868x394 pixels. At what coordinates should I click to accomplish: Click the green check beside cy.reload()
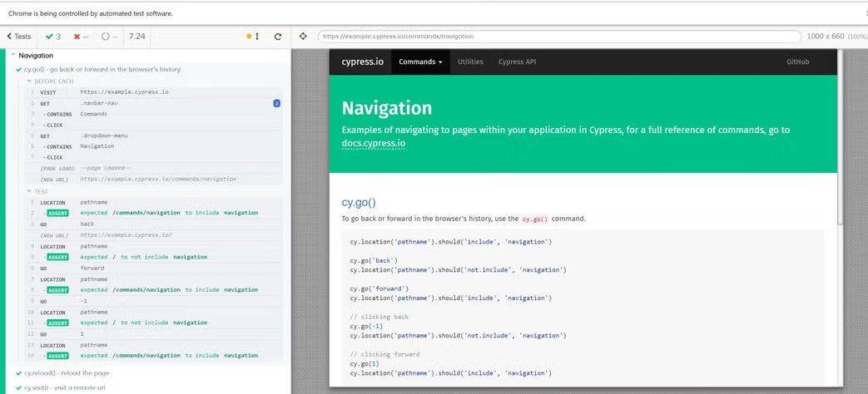tap(19, 373)
